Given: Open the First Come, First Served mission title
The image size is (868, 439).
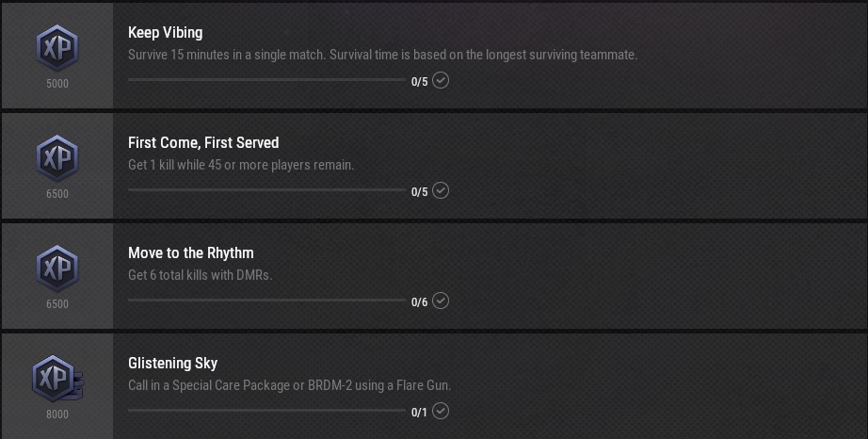Looking at the screenshot, I should (203, 142).
